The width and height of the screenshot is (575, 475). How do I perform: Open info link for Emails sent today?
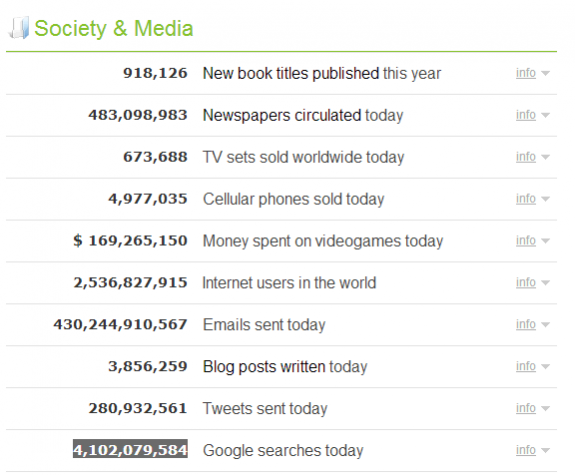click(526, 324)
